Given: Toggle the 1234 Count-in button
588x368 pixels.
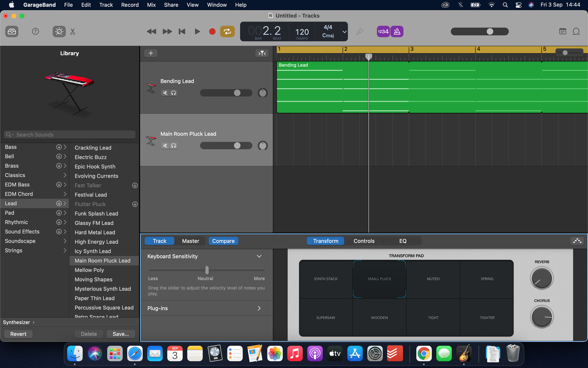Looking at the screenshot, I should (383, 31).
